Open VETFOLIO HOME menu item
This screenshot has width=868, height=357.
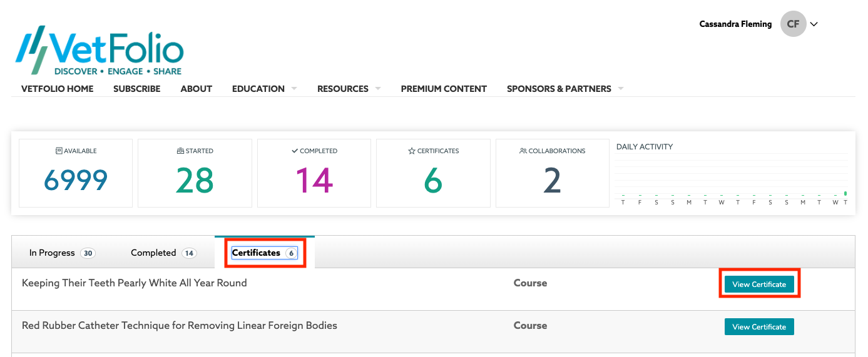click(58, 89)
